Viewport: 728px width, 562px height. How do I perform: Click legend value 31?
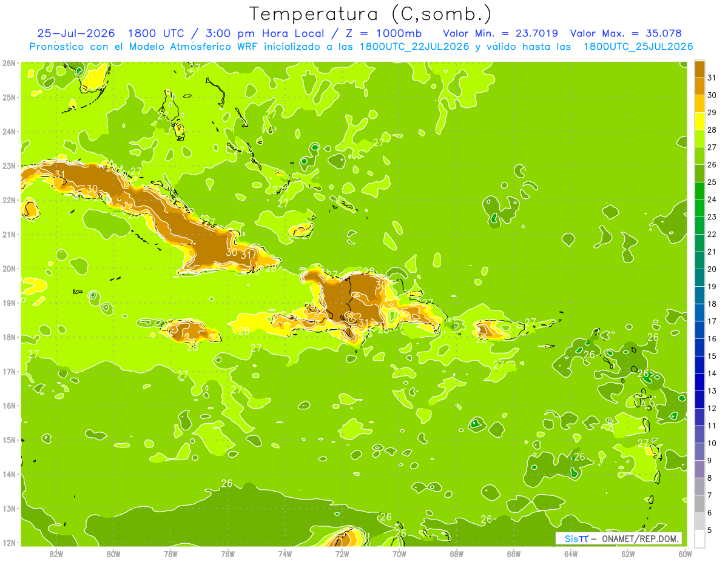click(712, 78)
